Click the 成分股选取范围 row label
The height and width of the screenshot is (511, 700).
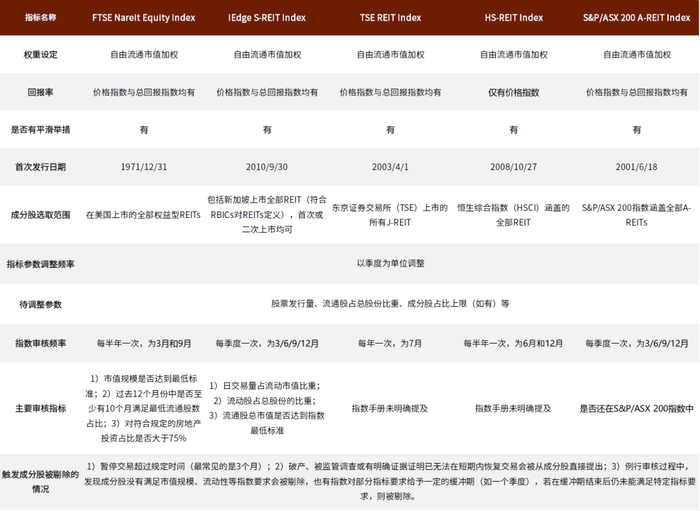(40, 215)
